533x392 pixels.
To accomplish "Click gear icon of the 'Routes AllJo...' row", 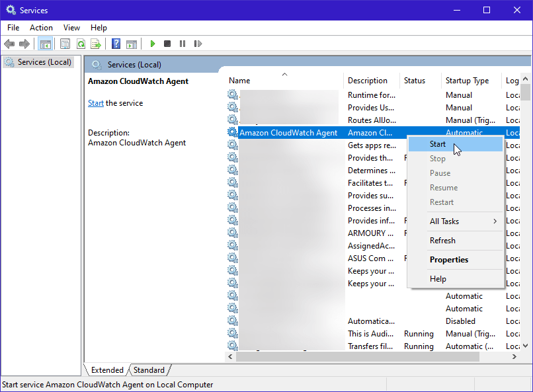I will (x=233, y=120).
